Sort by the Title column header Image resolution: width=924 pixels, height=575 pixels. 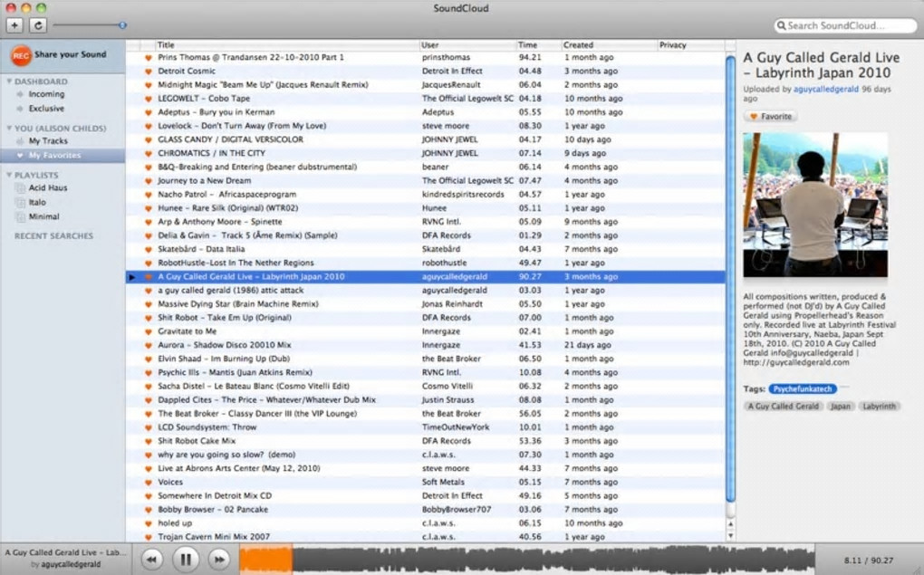click(x=287, y=44)
